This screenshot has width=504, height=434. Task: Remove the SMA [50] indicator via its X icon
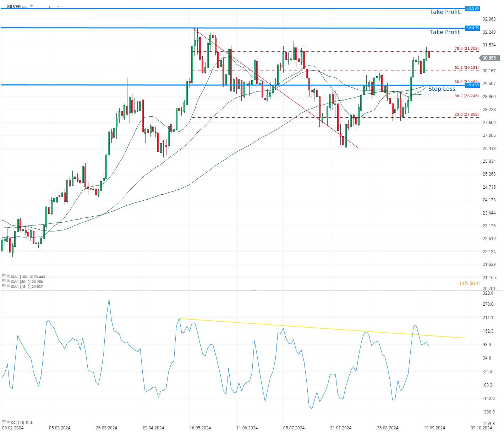pyautogui.click(x=8, y=281)
